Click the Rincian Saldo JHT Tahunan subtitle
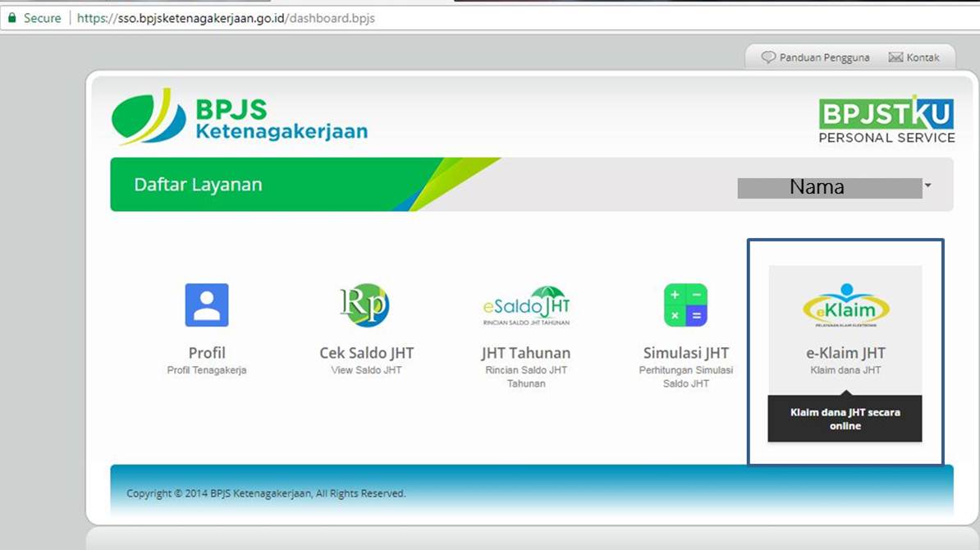Screen dimensions: 980x550 526,377
